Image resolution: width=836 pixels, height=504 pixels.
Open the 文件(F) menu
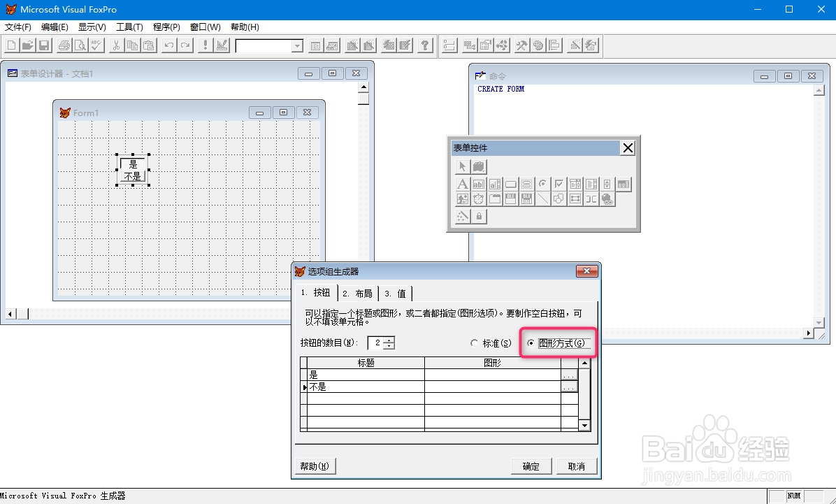18,27
